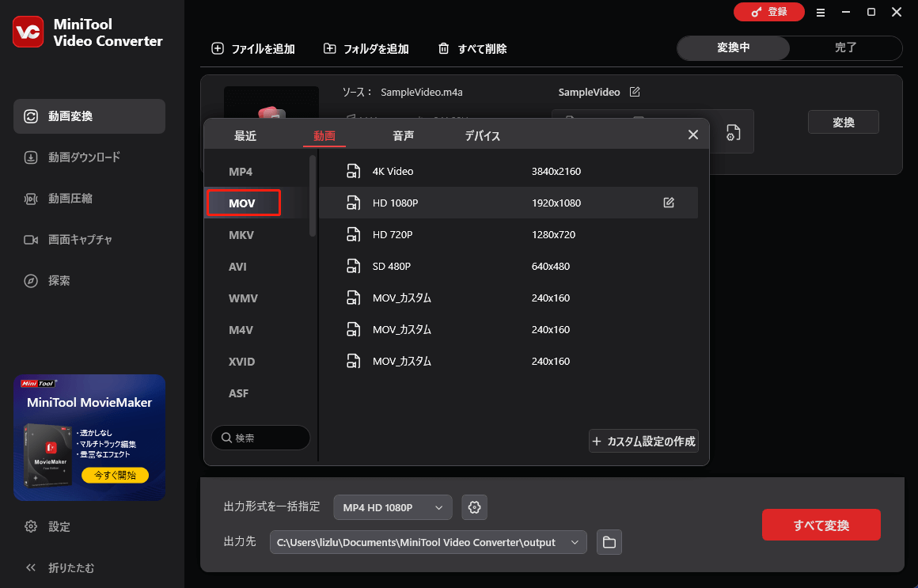Screen dimensions: 918x588
Task: Click the ファイルを追加 add file button
Action: coord(253,48)
